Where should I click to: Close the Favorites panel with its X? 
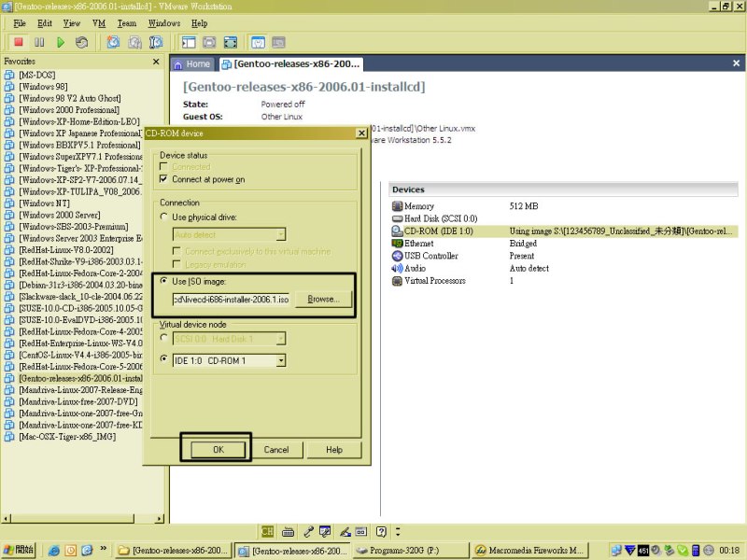[156, 62]
